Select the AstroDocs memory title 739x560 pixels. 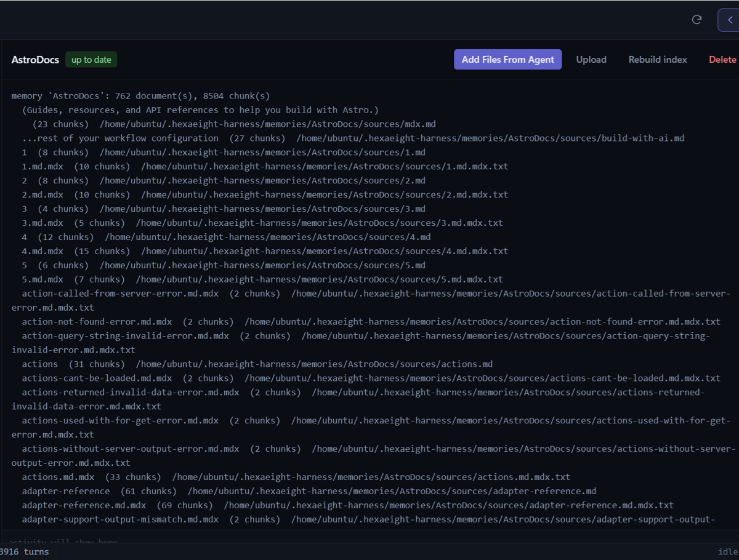(35, 60)
